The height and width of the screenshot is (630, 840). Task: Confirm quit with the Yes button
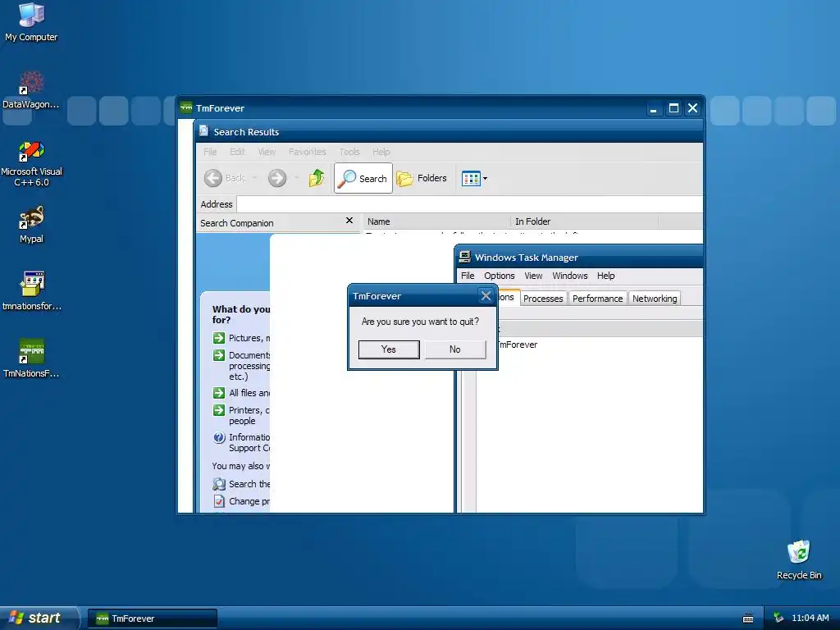389,349
